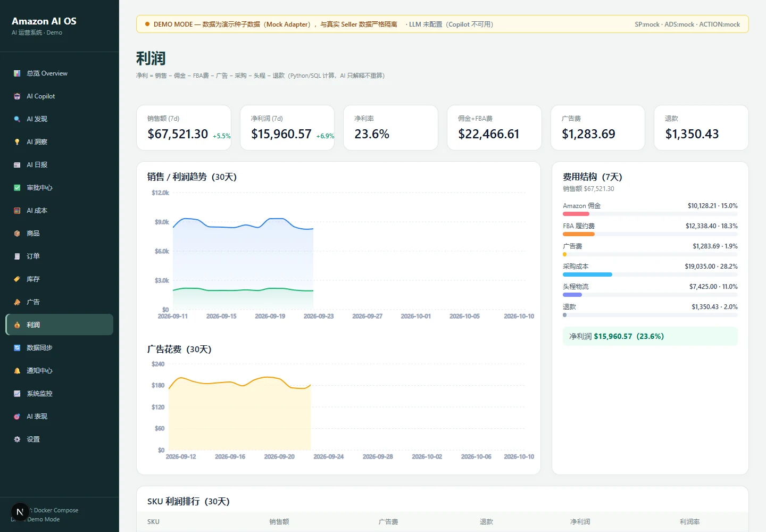This screenshot has width=766, height=532.
Task: Click the 头程物流 amount $7,425.00 · 11.0%
Action: pos(713,287)
